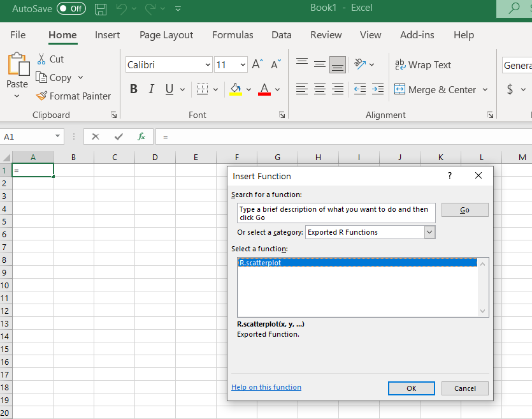This screenshot has width=532, height=419.
Task: Switch to the Page Layout tab
Action: click(x=166, y=35)
